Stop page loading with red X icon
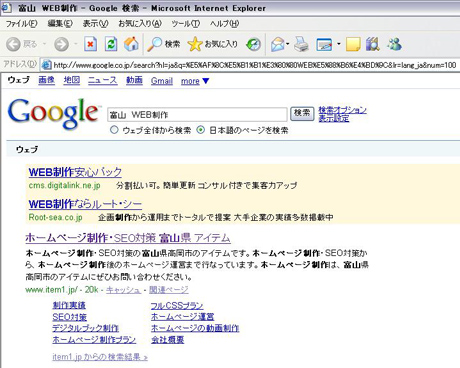This screenshot has width=460, height=368. pyautogui.click(x=90, y=44)
